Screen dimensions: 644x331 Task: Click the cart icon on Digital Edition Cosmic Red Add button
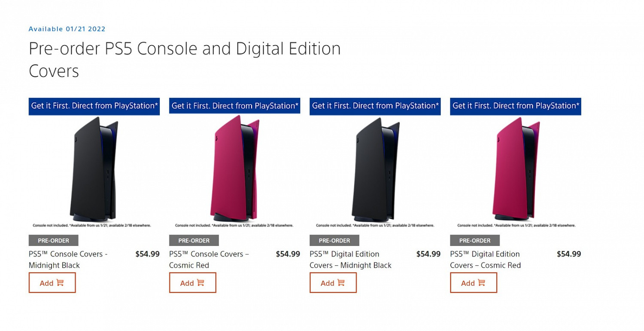(482, 283)
